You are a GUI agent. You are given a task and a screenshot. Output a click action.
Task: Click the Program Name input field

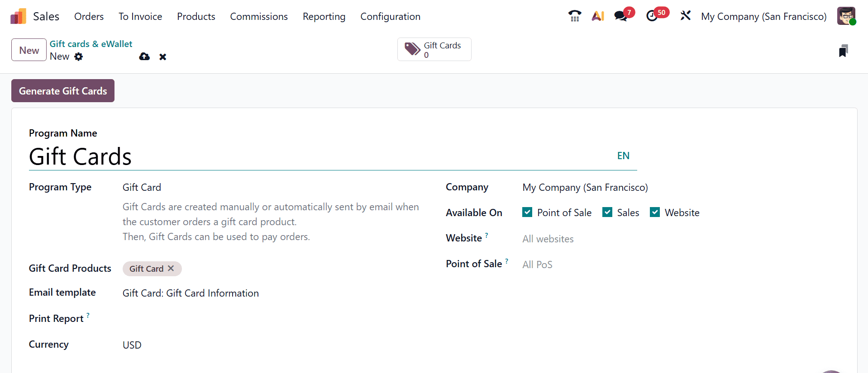317,157
